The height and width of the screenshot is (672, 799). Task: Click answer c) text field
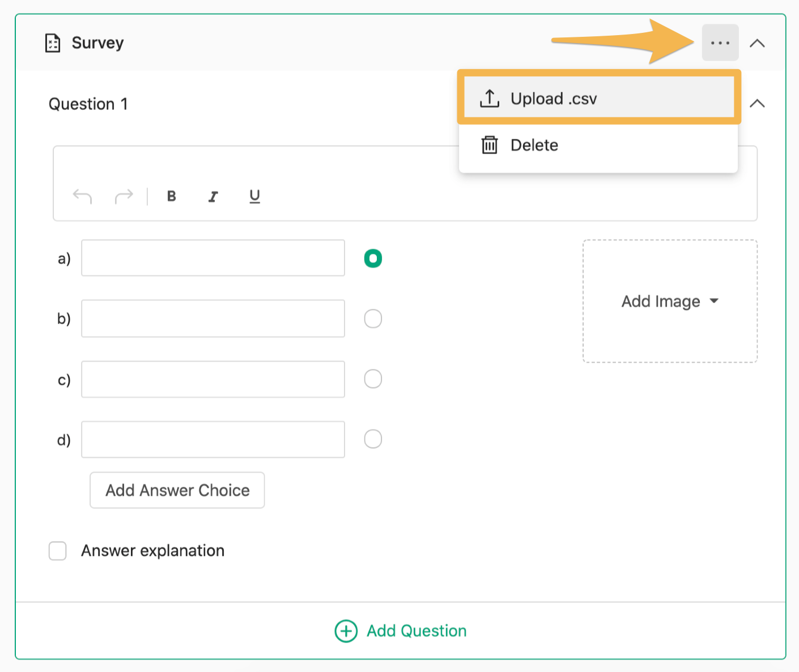coord(213,379)
